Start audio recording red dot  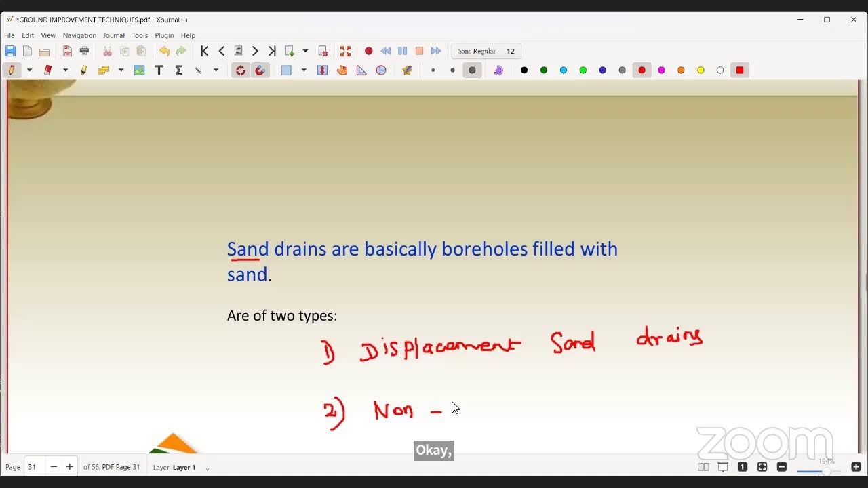click(368, 51)
